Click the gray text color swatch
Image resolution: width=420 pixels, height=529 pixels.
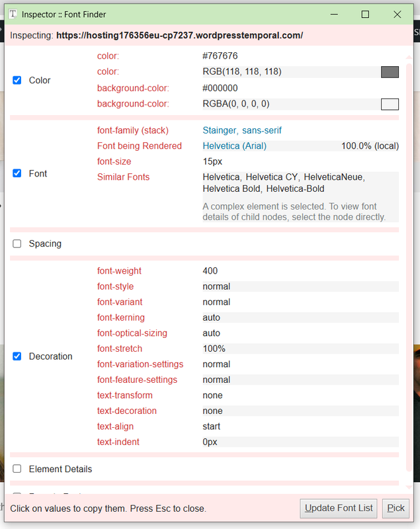(x=390, y=72)
